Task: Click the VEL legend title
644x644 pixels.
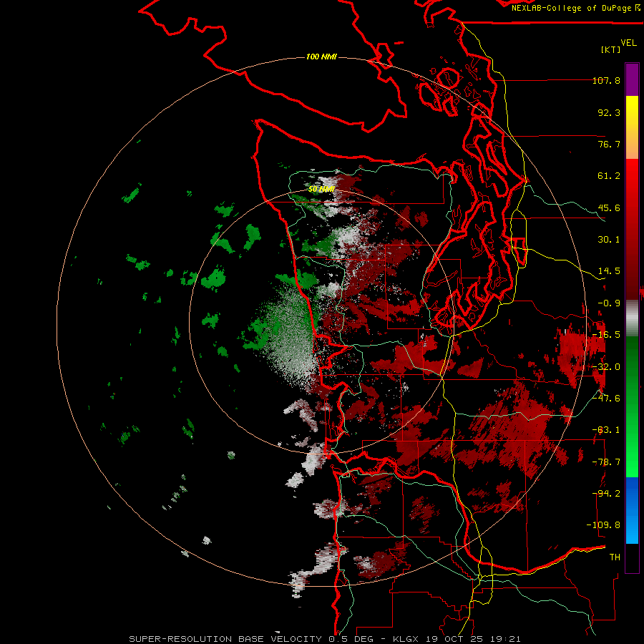Action: [628, 43]
